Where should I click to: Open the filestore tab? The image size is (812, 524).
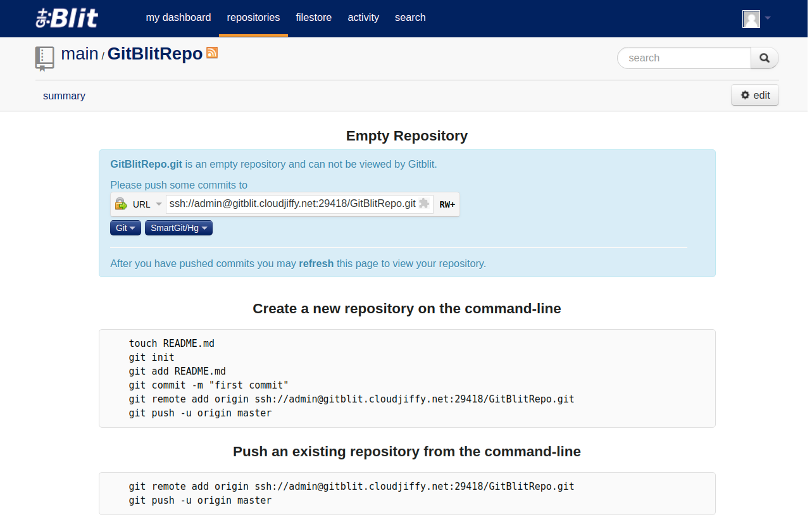click(x=314, y=18)
